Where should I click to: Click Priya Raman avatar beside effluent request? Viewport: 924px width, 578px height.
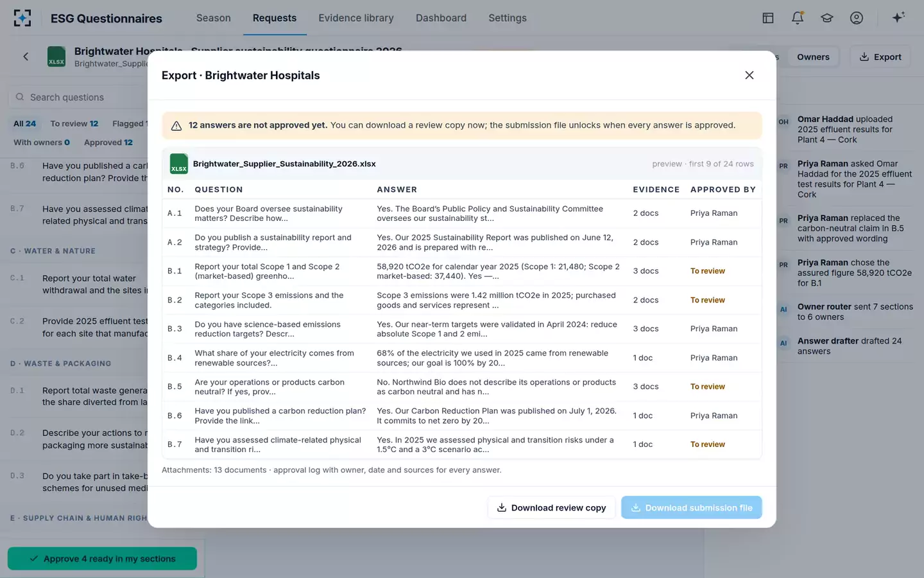783,166
